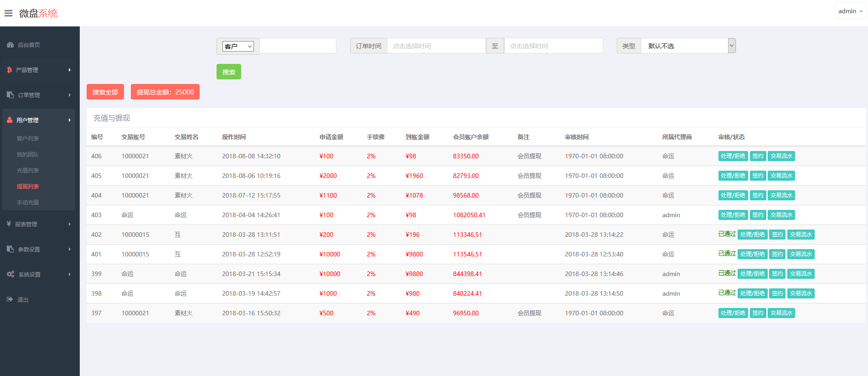
Task: Click the logout icon next to 退出
Action: pos(10,299)
